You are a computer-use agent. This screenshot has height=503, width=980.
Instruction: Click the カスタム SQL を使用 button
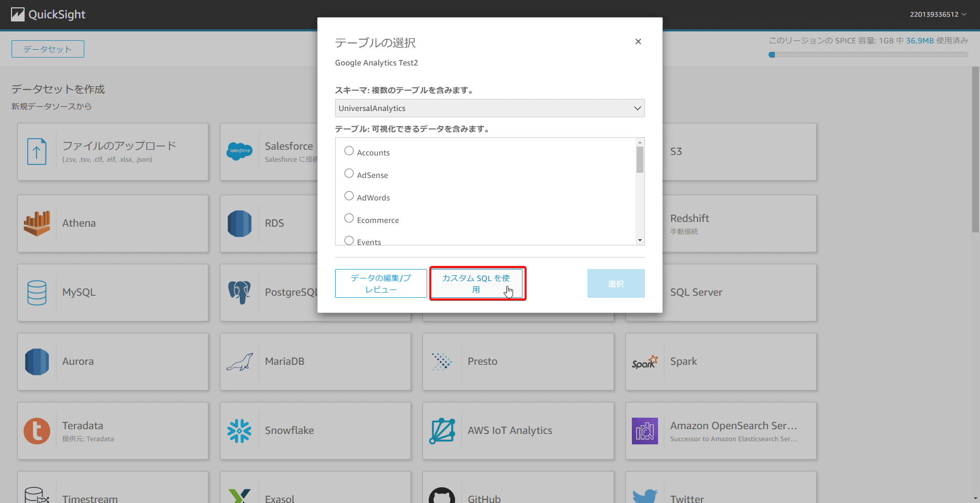point(476,284)
